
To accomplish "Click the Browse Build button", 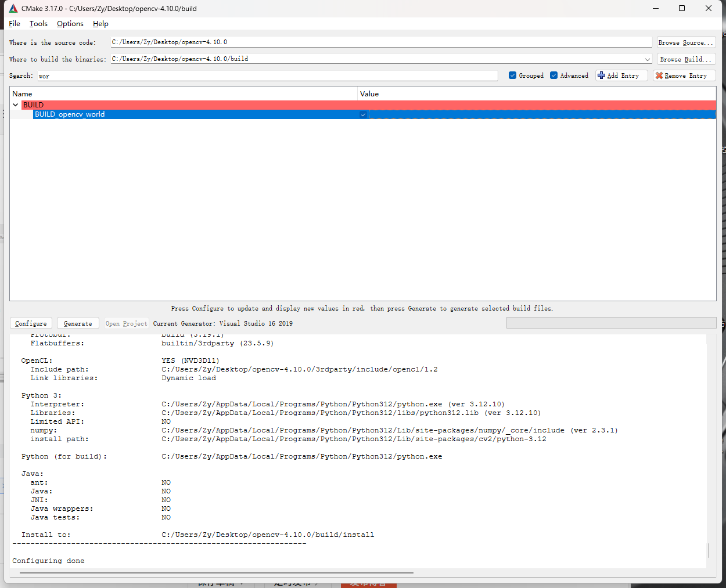I will click(x=686, y=59).
